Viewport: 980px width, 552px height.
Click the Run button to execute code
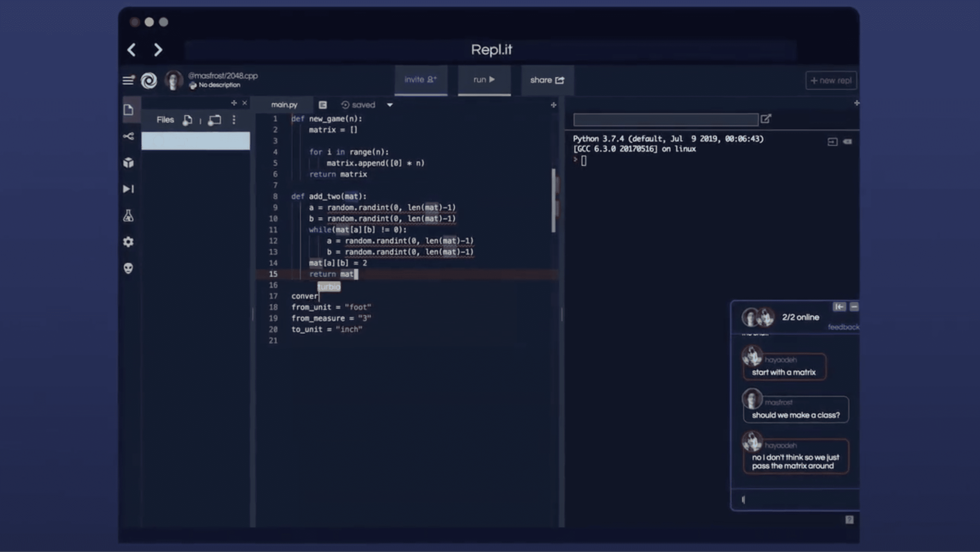[483, 79]
